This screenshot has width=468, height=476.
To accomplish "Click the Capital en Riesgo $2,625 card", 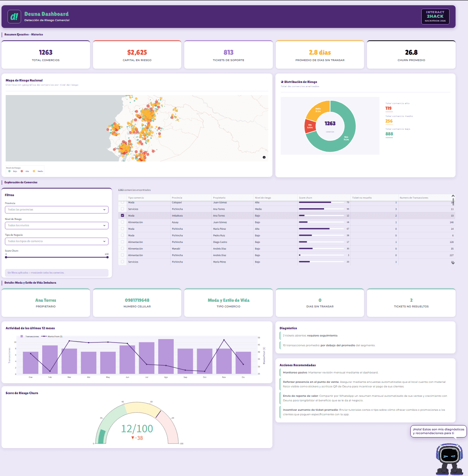I will point(137,55).
